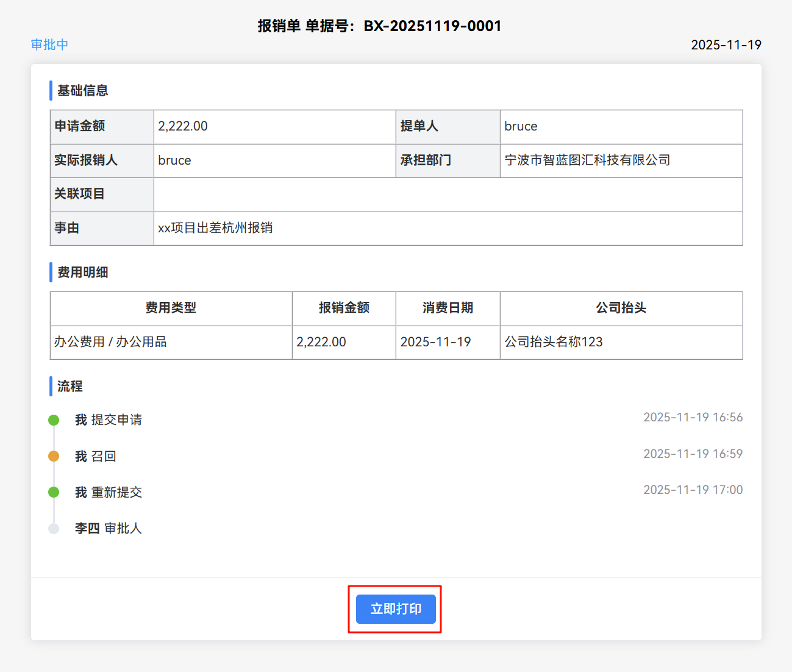
Task: Click the green dot beside 提交申请
Action: [x=54, y=420]
